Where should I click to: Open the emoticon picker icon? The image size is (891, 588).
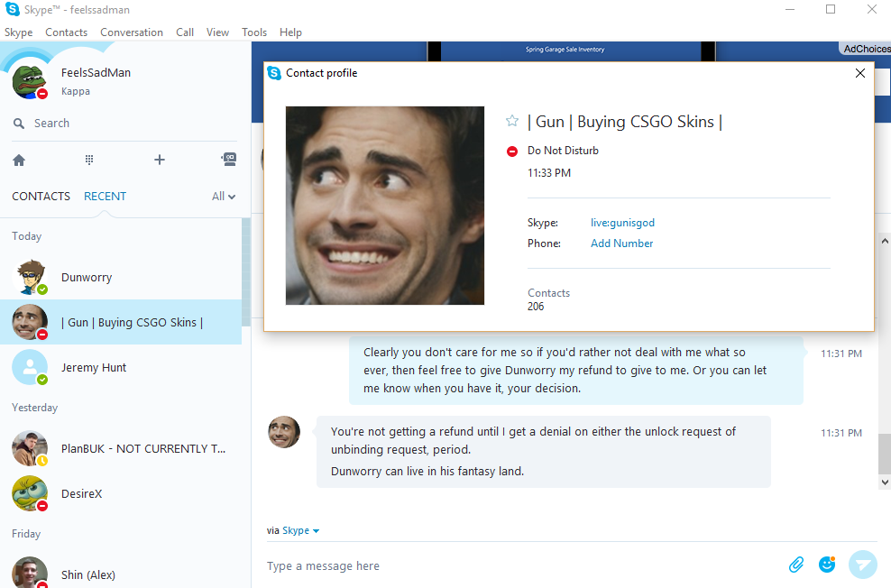(827, 564)
